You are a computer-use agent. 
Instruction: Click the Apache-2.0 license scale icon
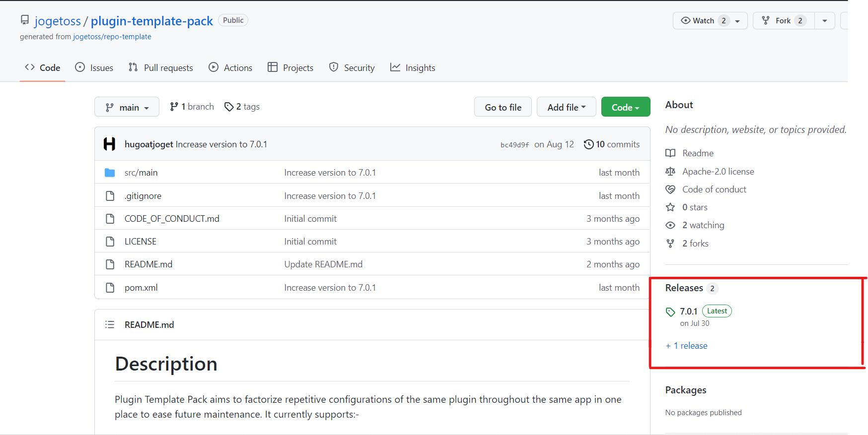(x=670, y=172)
